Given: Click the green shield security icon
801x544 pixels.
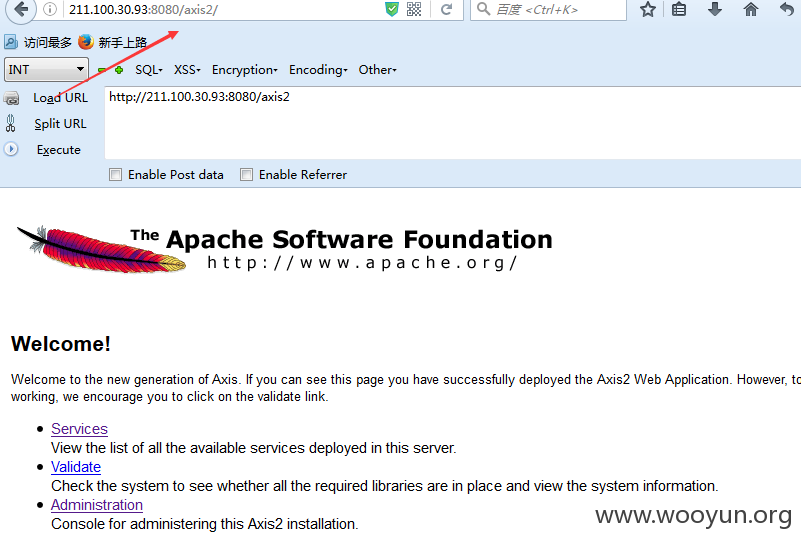Looking at the screenshot, I should click(x=392, y=9).
